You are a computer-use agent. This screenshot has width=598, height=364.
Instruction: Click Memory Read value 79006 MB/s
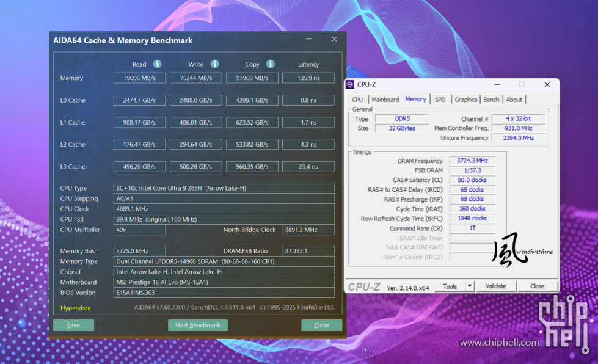click(x=139, y=78)
